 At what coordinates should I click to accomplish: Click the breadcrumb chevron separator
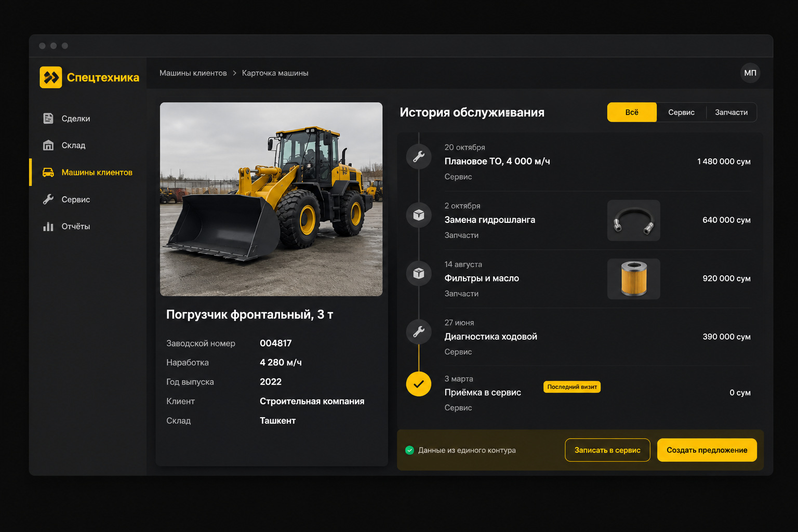[x=235, y=73]
